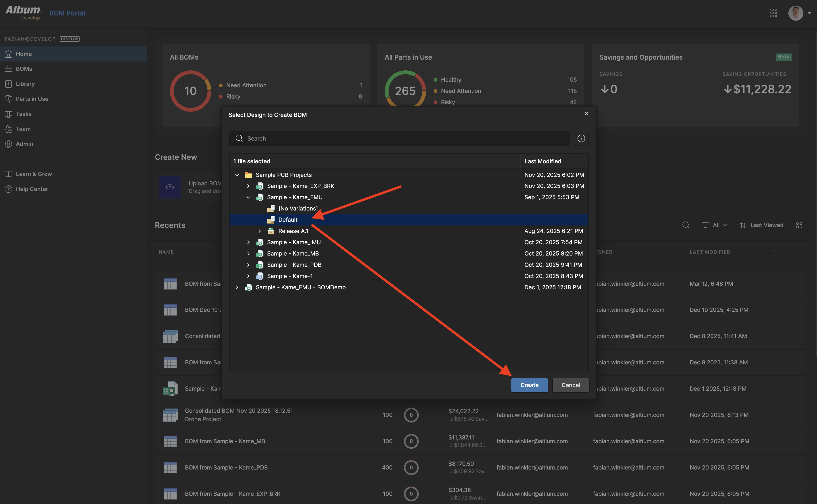Click the Sample - Kame_EXP_BRK project icon

tap(259, 186)
